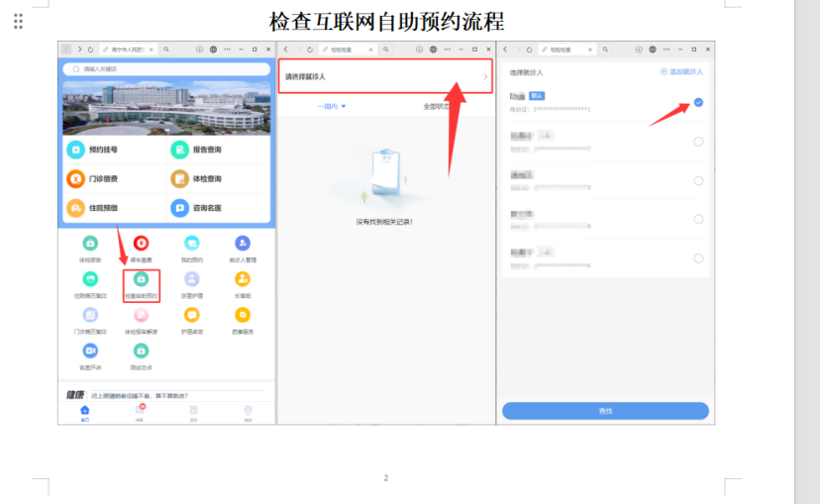Screen dimensions: 820x504
Task: Tap the 便民服务 orange checkmark icon
Action: (x=242, y=315)
